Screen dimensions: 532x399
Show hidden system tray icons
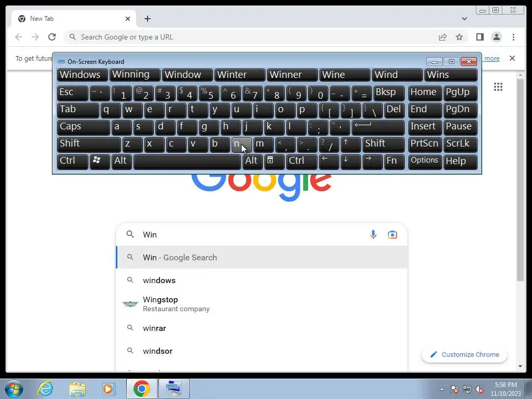pyautogui.click(x=442, y=390)
